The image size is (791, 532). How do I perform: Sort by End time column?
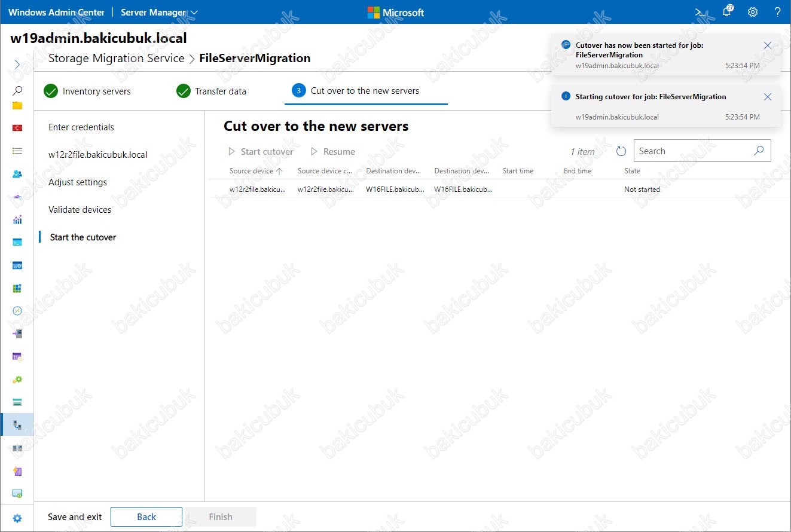click(578, 171)
